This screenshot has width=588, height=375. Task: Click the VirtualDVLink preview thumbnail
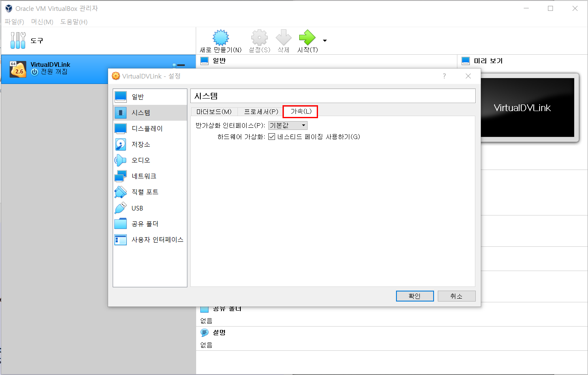[528, 108]
